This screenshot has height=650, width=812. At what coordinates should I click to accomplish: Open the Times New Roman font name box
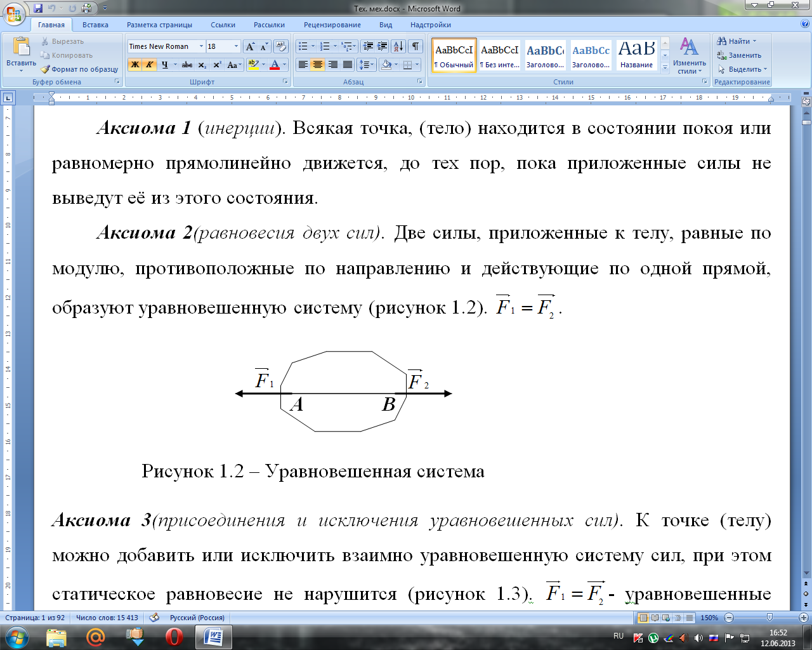click(166, 46)
